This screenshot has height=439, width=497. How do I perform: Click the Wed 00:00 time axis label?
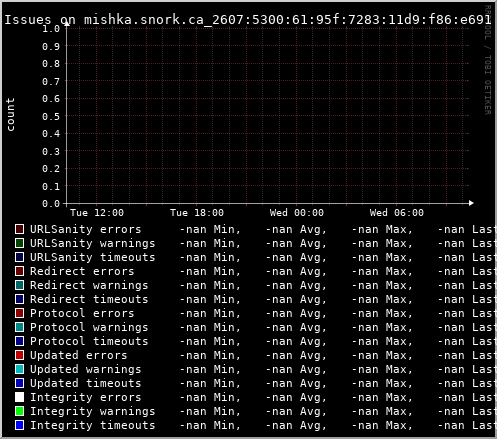pyautogui.click(x=297, y=213)
